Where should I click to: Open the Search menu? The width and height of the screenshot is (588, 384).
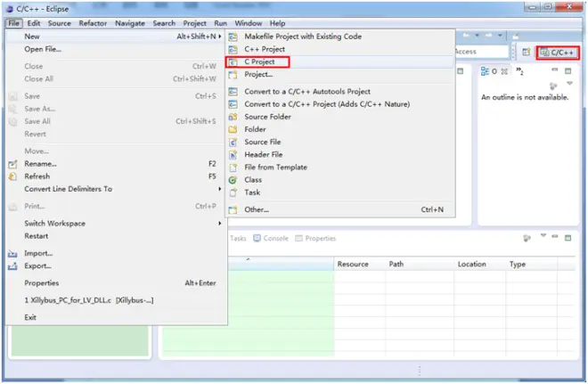164,23
